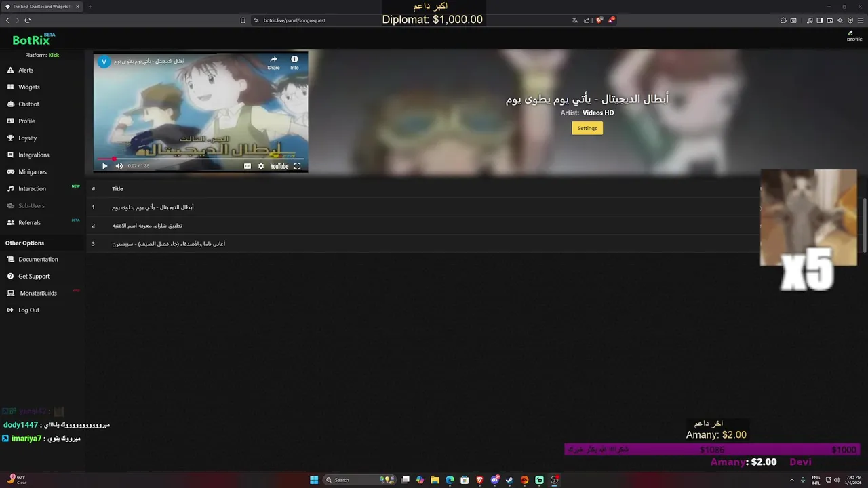Click the yellow Settings button
The width and height of the screenshot is (868, 488).
point(587,128)
